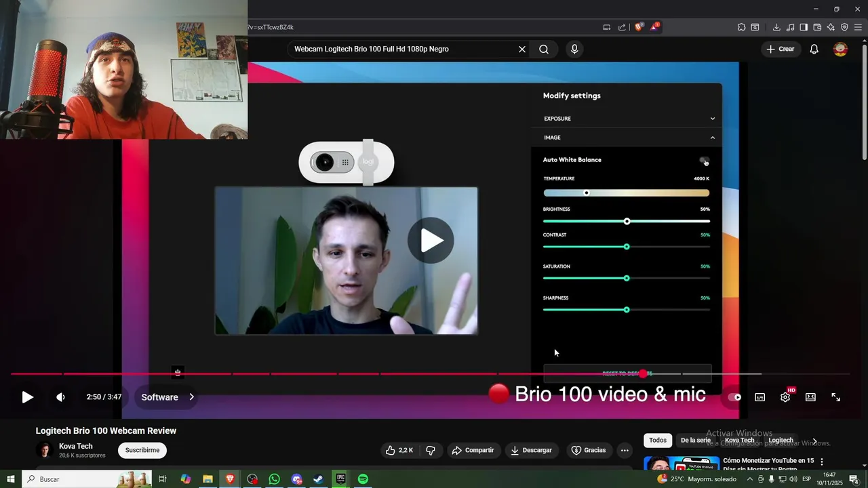The height and width of the screenshot is (488, 868).
Task: Click the Saturation slider handle
Action: (x=627, y=279)
